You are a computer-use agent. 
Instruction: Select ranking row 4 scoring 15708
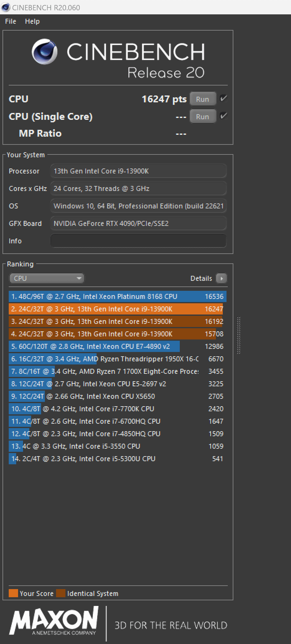tap(117, 334)
